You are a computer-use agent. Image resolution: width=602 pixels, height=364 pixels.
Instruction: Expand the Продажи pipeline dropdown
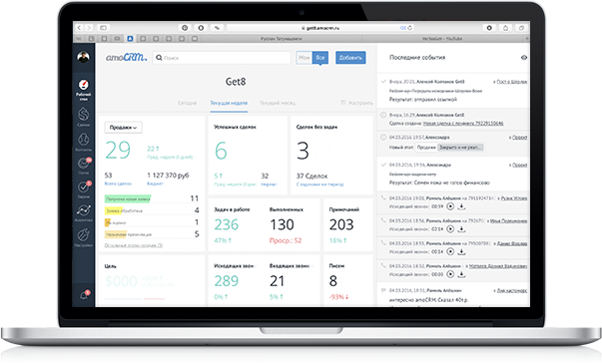(x=123, y=128)
